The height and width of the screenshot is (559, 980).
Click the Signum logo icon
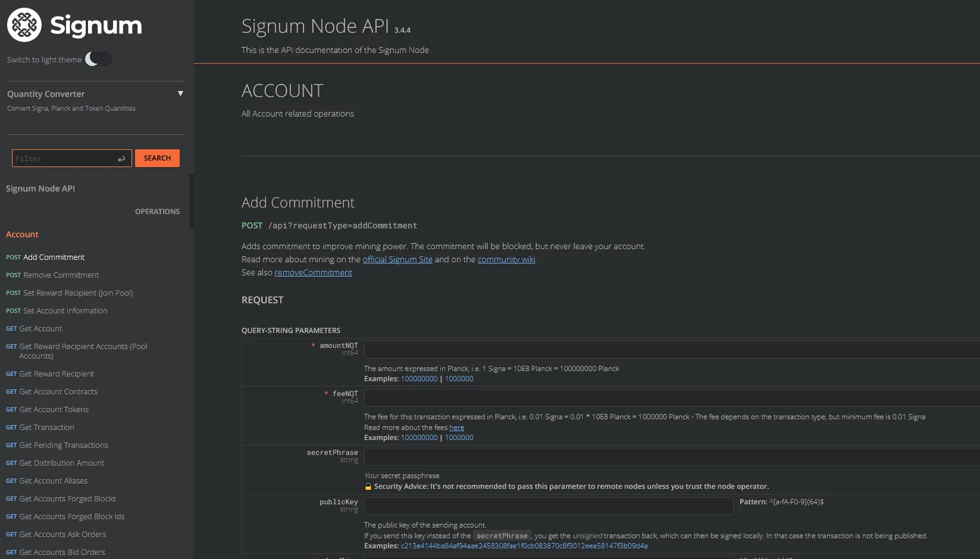click(x=24, y=25)
